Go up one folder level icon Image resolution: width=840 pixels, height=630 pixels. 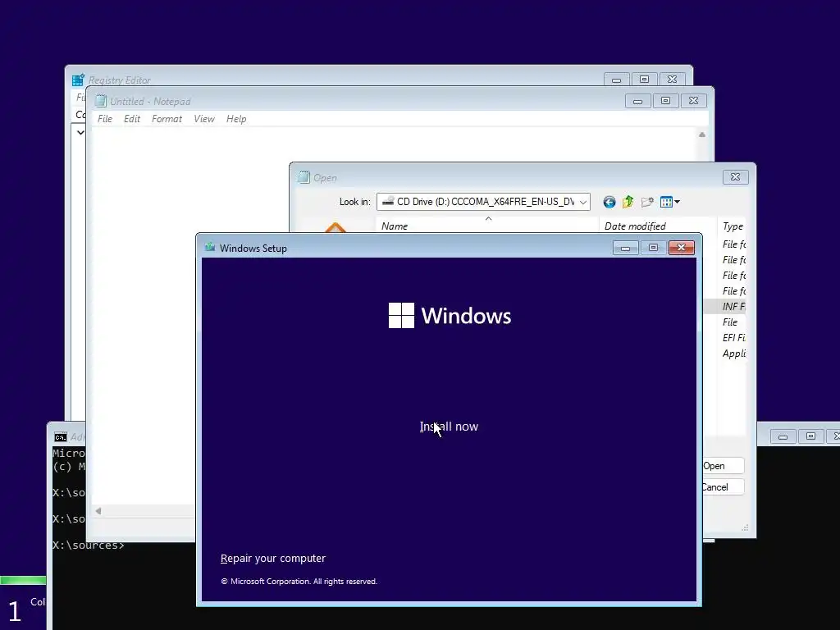tap(628, 202)
